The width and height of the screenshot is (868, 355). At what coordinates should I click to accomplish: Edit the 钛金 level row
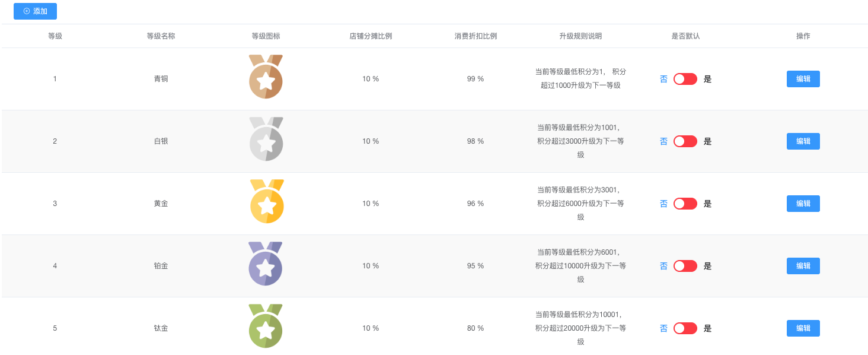coord(803,328)
